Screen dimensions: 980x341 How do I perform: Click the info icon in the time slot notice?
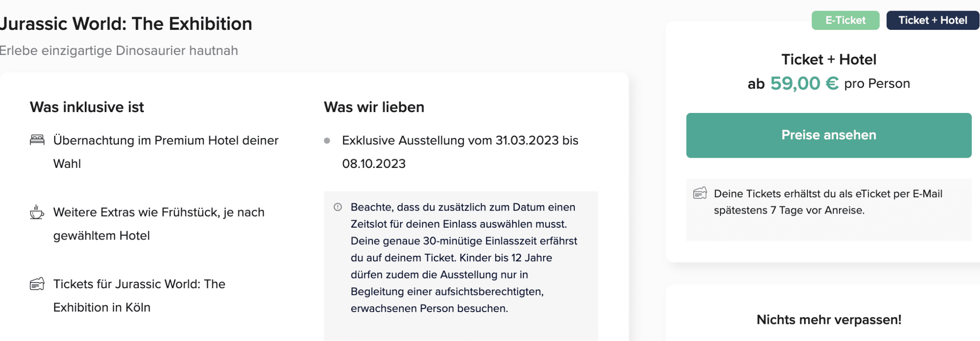point(338,207)
